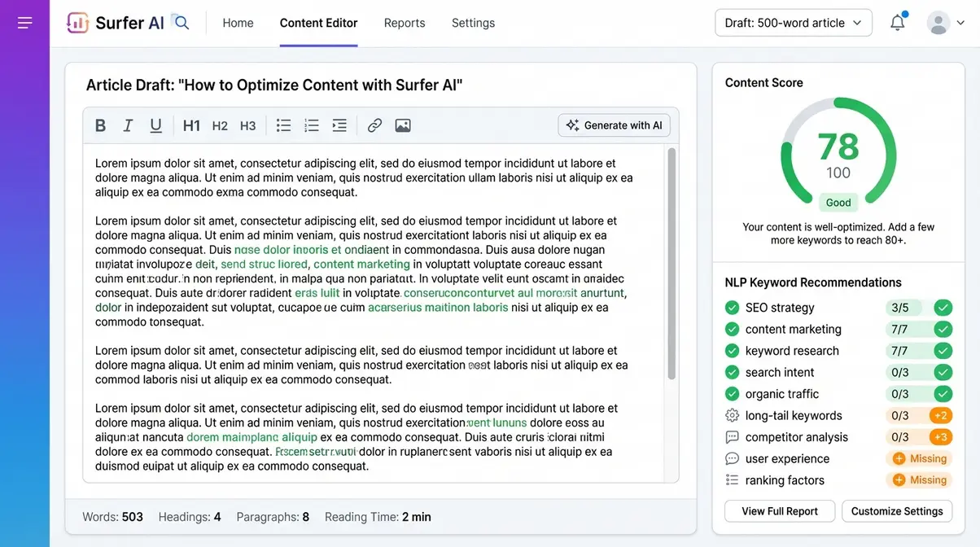Open notifications via the bell icon

[897, 23]
